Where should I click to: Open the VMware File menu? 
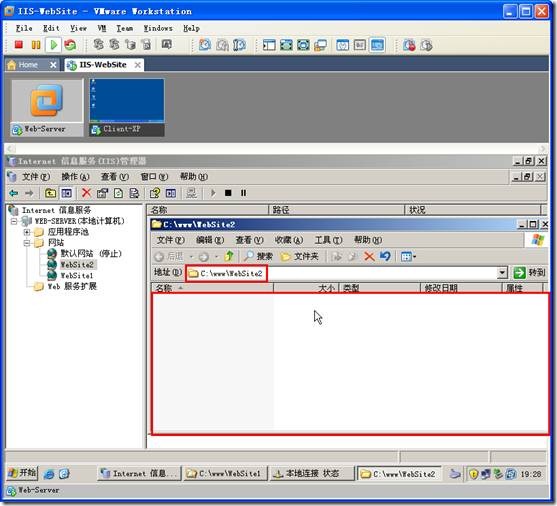pos(24,28)
